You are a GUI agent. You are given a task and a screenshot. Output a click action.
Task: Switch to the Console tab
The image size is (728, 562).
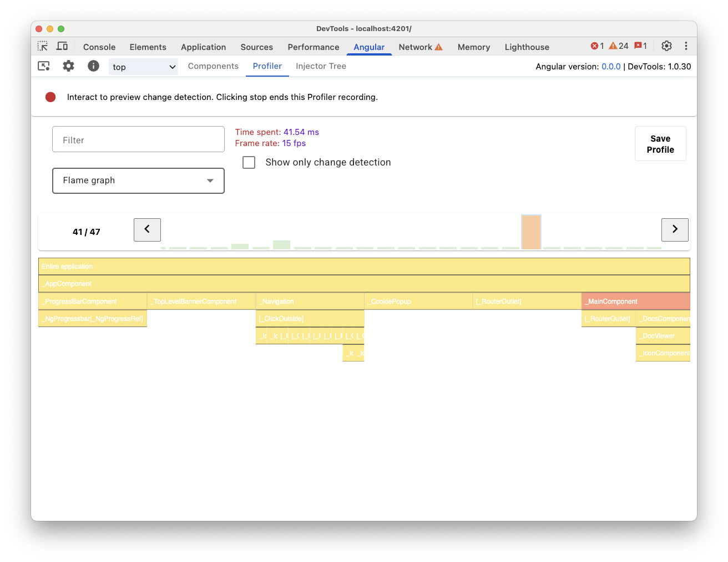click(99, 47)
